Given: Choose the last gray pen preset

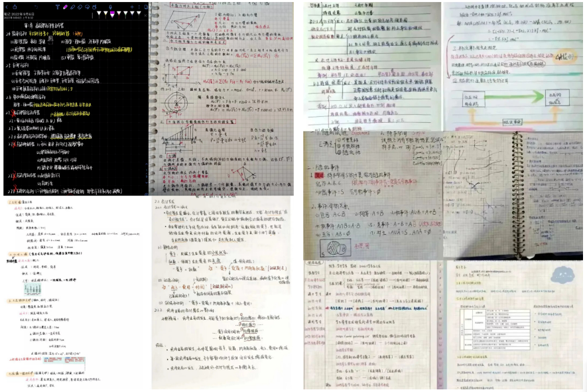Looking at the screenshot, I should point(139,14).
